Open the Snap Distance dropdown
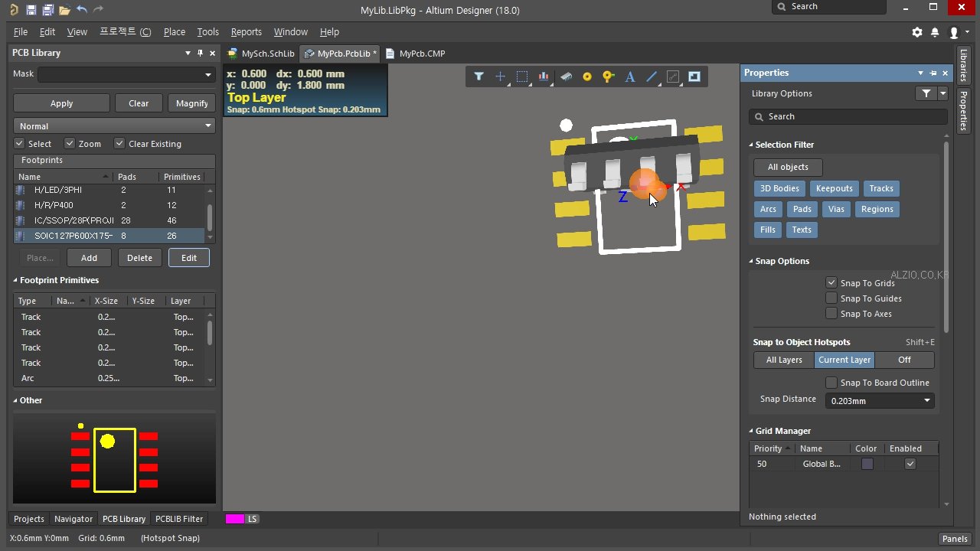 coord(926,400)
